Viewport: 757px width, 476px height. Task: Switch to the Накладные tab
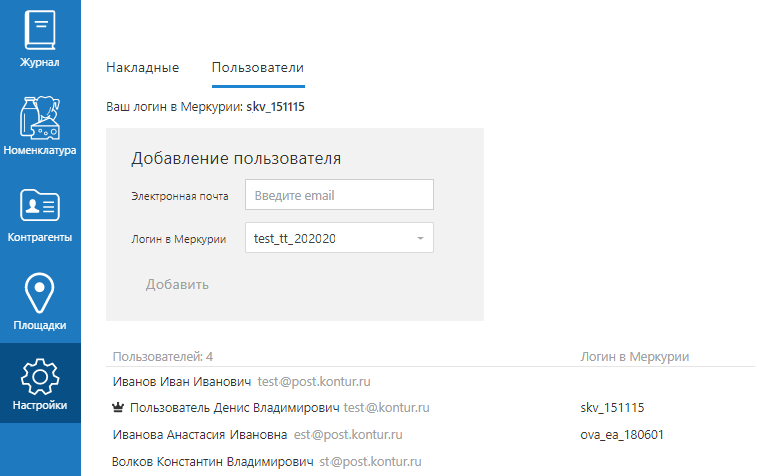click(142, 68)
